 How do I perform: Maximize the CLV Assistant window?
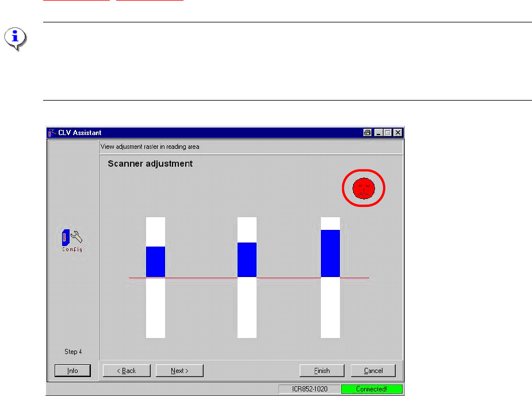pyautogui.click(x=388, y=133)
